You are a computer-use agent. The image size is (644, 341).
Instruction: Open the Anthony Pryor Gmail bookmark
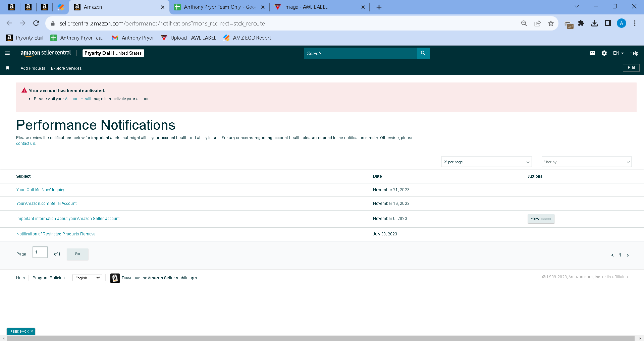point(133,38)
